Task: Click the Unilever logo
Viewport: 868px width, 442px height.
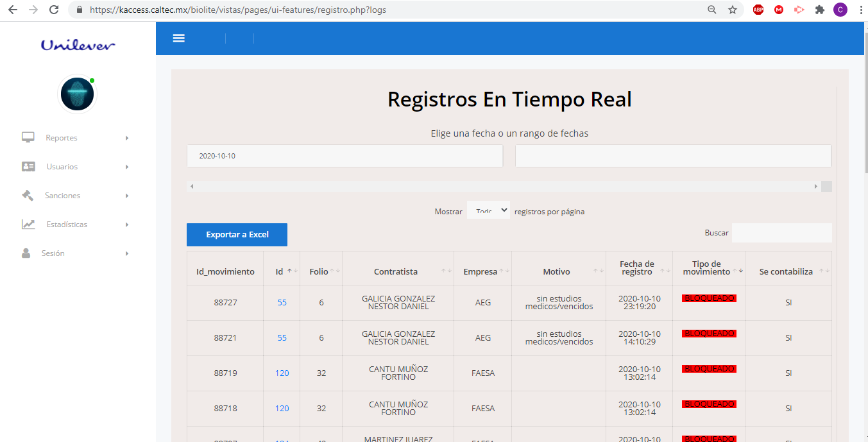Action: coord(78,45)
